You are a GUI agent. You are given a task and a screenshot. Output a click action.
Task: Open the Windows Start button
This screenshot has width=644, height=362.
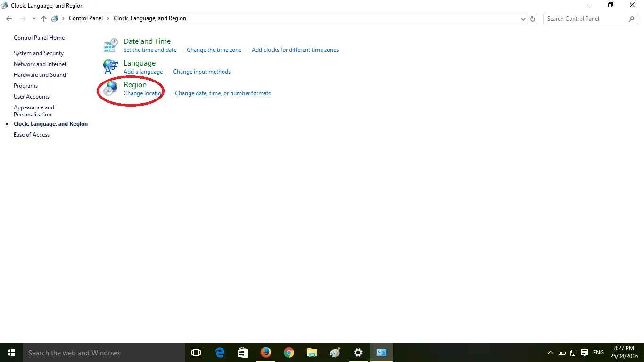coord(11,353)
